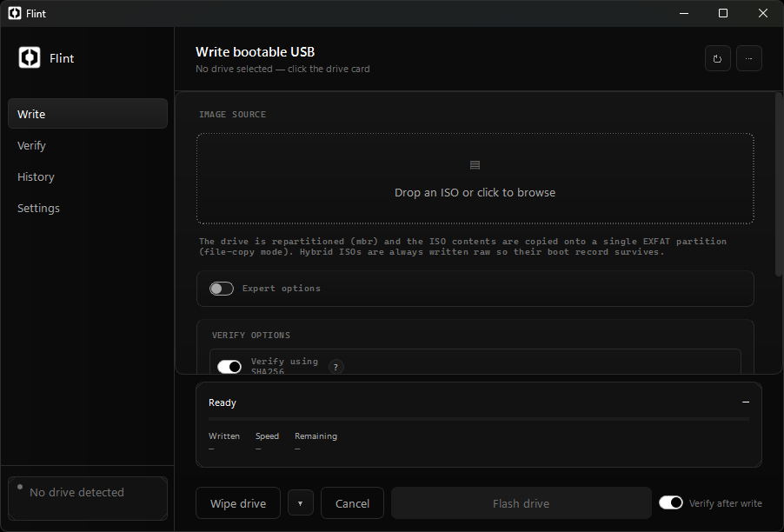Click the Cancel button
The image size is (784, 532).
(x=352, y=503)
